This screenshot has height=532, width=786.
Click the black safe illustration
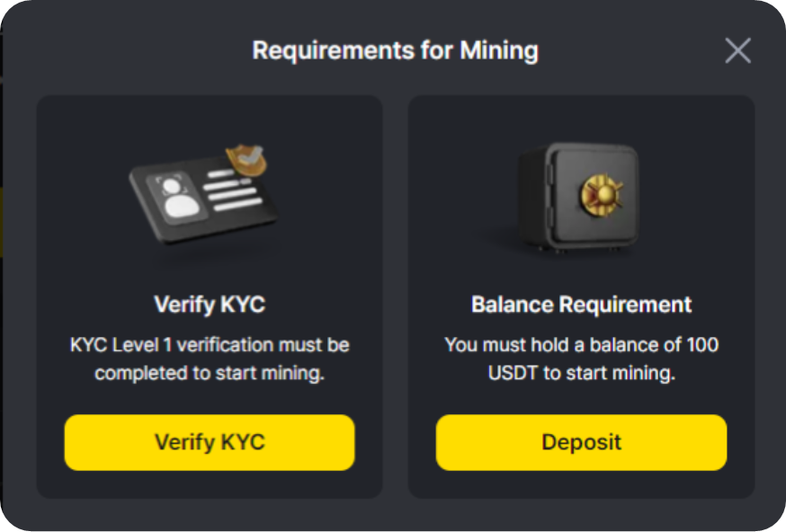click(x=579, y=197)
